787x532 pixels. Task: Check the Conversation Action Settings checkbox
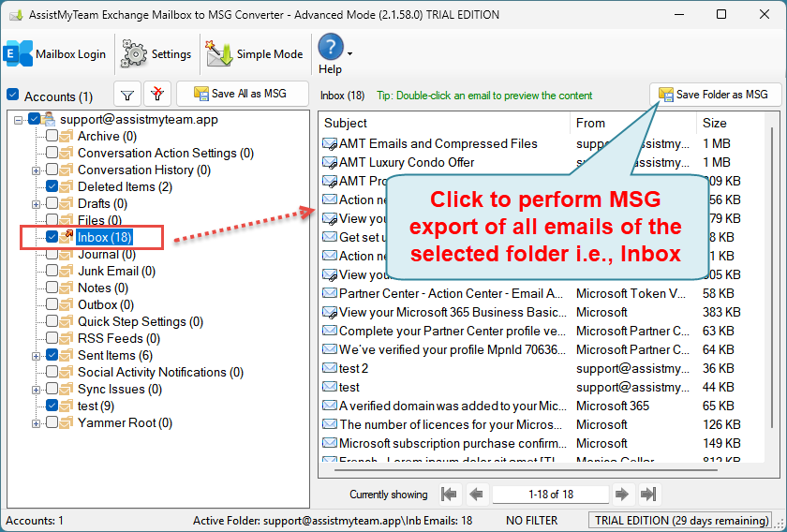click(x=52, y=153)
